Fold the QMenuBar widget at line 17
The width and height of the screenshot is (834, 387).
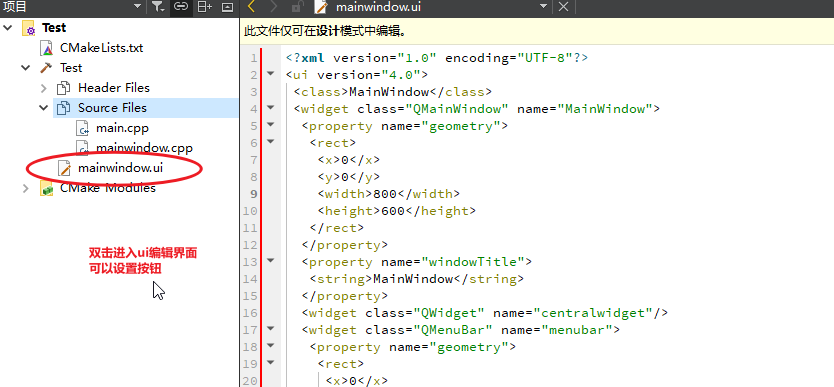click(x=270, y=329)
